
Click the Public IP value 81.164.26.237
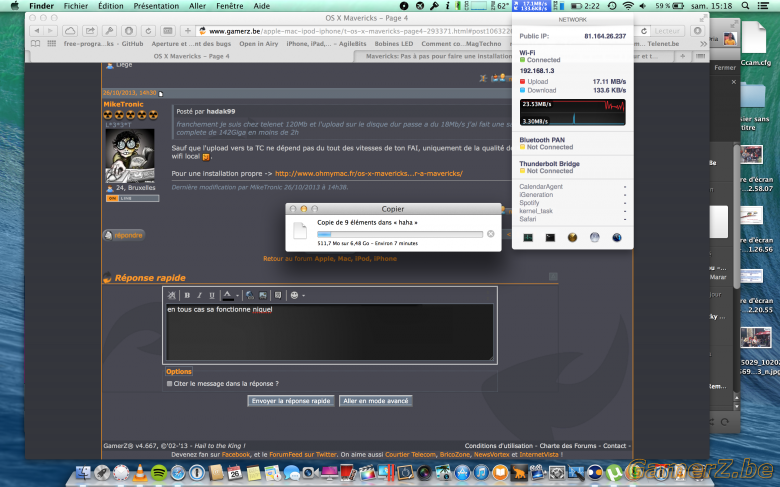pos(605,36)
